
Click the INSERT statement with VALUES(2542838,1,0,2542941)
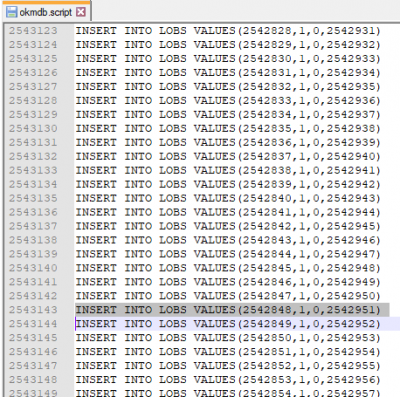228,170
